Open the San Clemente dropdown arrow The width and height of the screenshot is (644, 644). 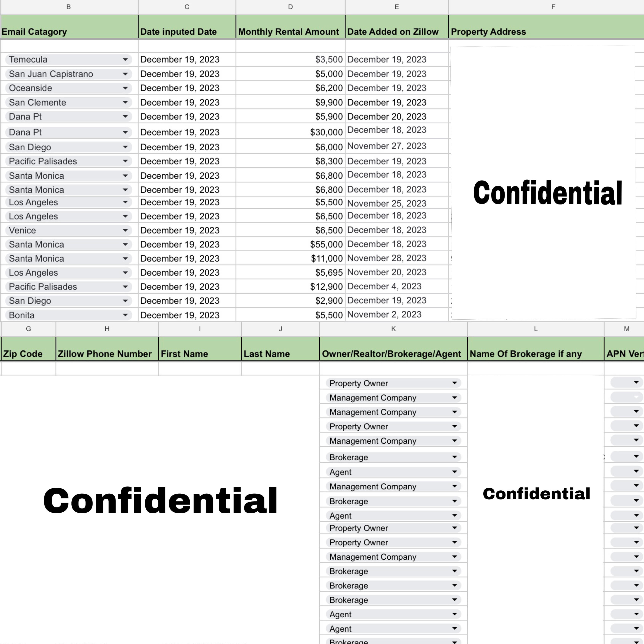click(125, 102)
